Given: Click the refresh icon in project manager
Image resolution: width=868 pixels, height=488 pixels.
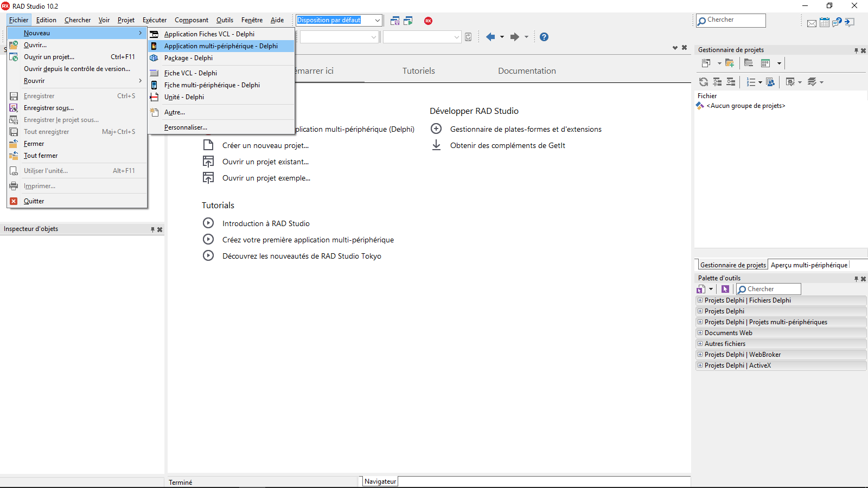Looking at the screenshot, I should pos(704,82).
